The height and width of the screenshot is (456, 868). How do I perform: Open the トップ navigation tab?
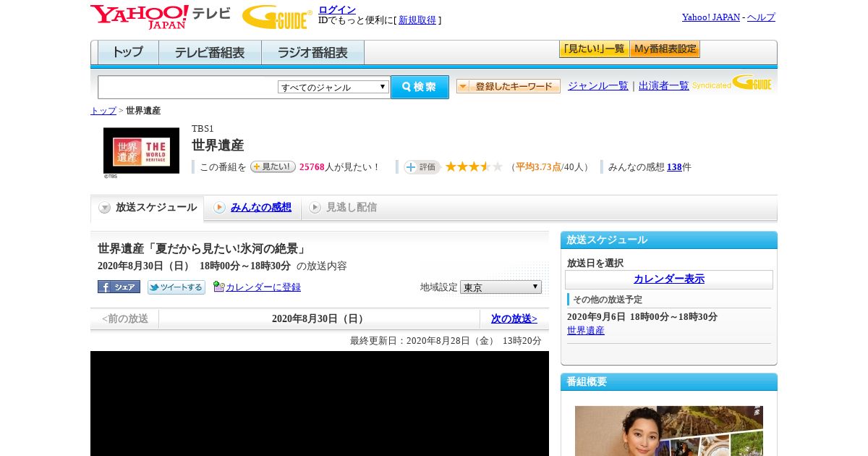128,53
